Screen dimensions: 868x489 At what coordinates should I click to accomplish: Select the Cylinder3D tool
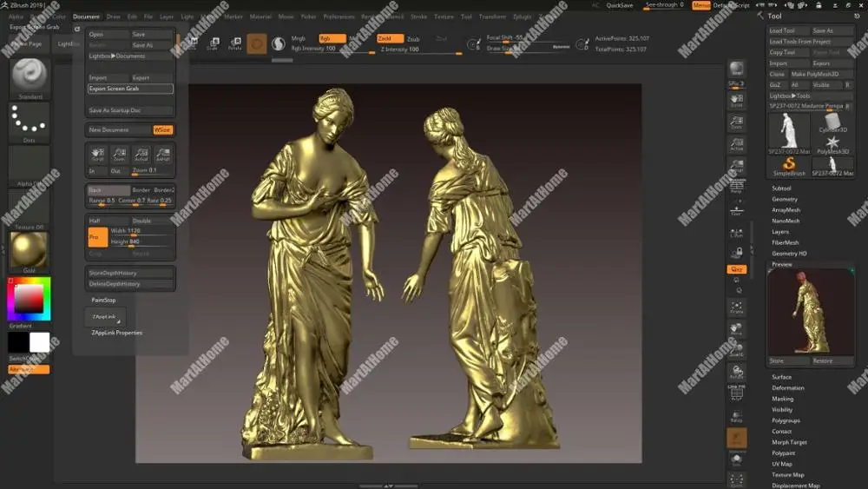(x=832, y=122)
